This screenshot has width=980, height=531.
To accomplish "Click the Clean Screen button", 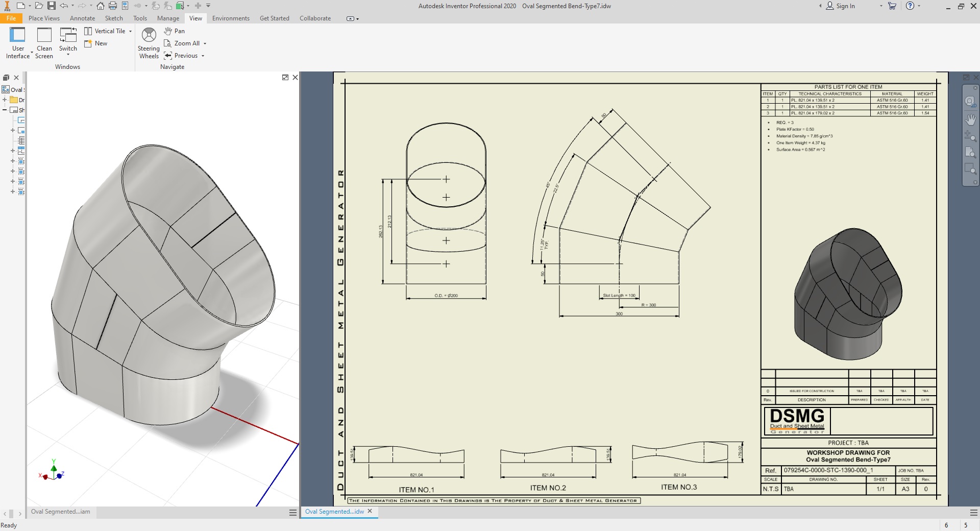I will pyautogui.click(x=44, y=43).
